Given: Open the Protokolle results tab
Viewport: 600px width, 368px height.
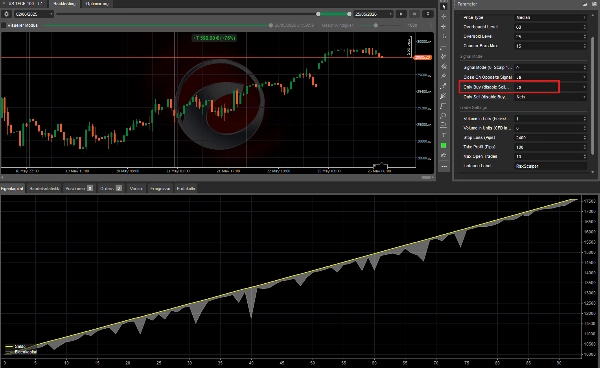Looking at the screenshot, I should 186,189.
